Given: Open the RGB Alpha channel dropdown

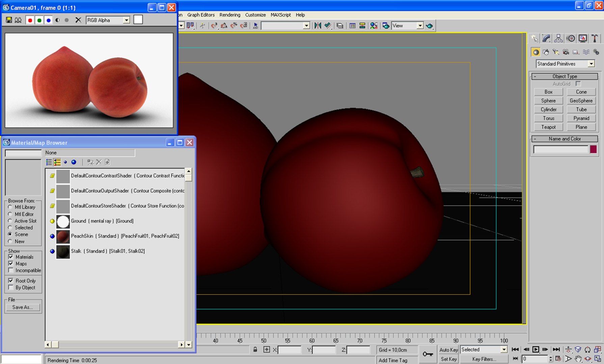Looking at the screenshot, I should (108, 20).
